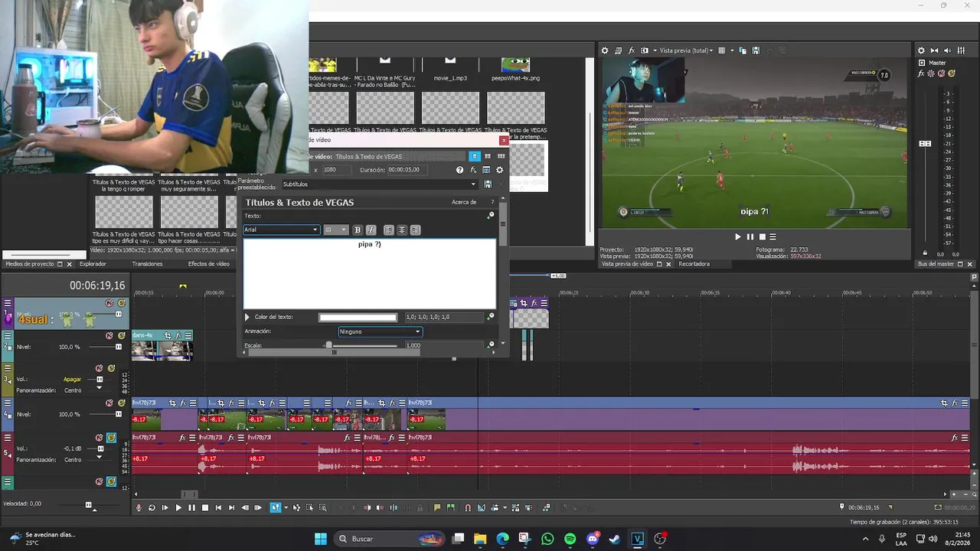Switch to Transiciones tab
980x551 pixels.
(x=147, y=264)
